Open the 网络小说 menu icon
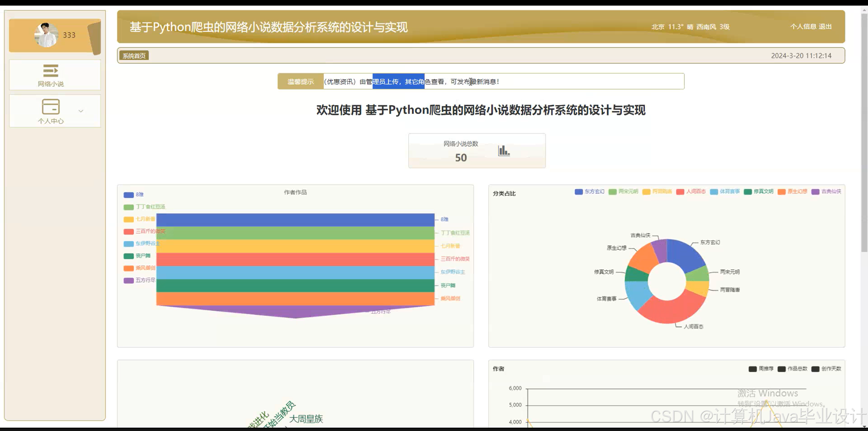The width and height of the screenshot is (868, 431). point(51,70)
